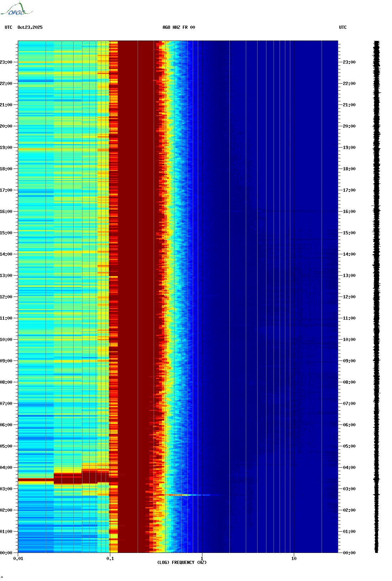The width and height of the screenshot is (392, 581).
Task: Select the 03:00 marker on left axis
Action: pos(6,489)
